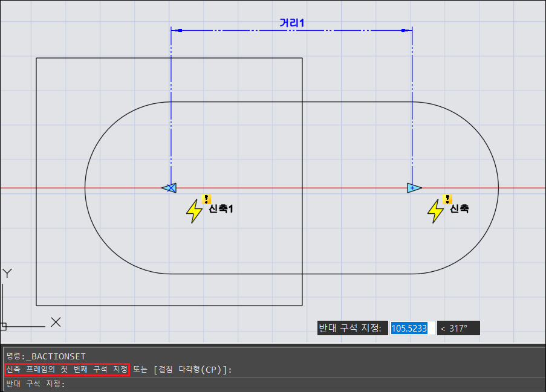Click the Y axis label of UCS icon
Screen dimensions: 546x392
click(x=7, y=274)
